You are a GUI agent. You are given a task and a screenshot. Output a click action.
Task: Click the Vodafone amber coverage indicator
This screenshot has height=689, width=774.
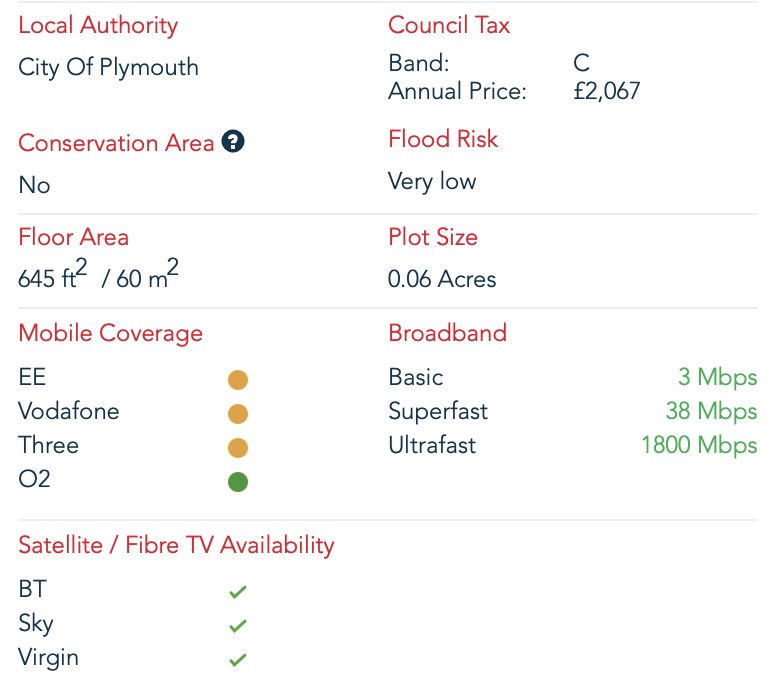click(238, 414)
